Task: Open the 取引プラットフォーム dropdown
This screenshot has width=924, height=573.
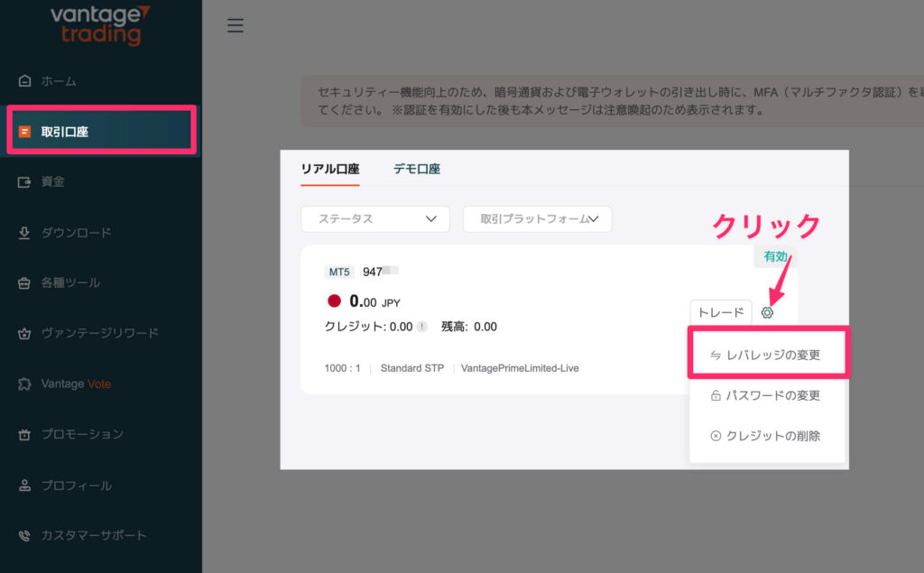Action: point(537,219)
